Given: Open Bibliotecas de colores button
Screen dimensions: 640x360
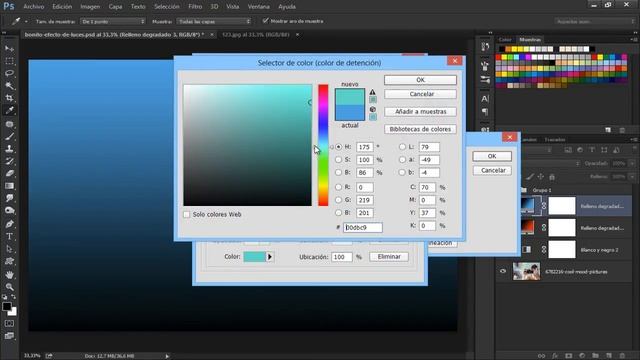Looking at the screenshot, I should tap(420, 129).
